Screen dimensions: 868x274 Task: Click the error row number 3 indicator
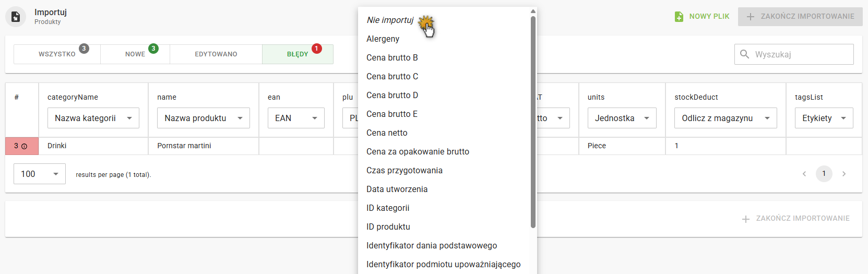pyautogui.click(x=21, y=146)
